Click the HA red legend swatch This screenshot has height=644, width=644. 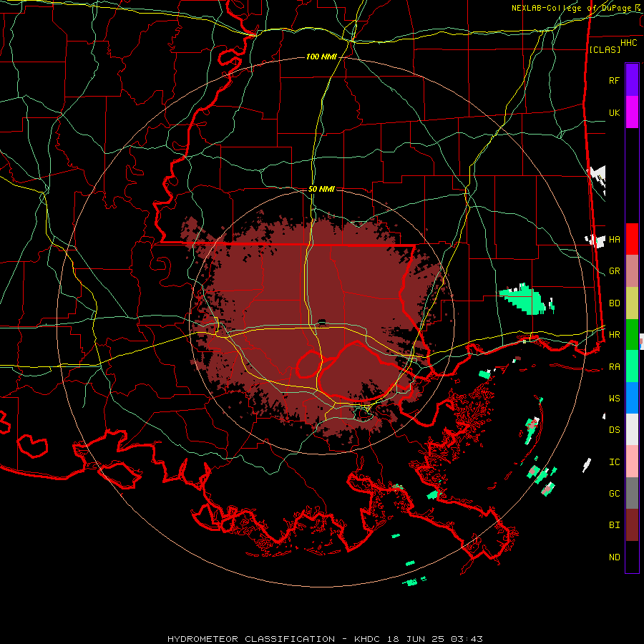coord(632,239)
